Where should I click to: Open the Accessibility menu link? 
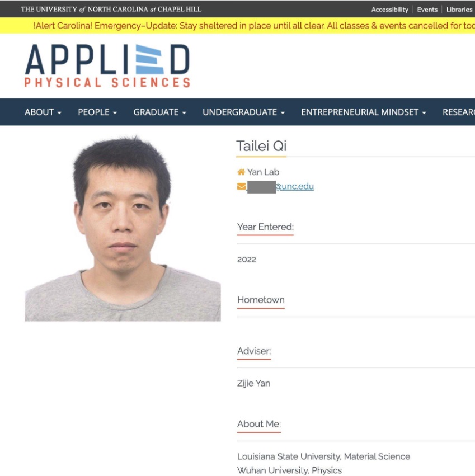click(391, 9)
